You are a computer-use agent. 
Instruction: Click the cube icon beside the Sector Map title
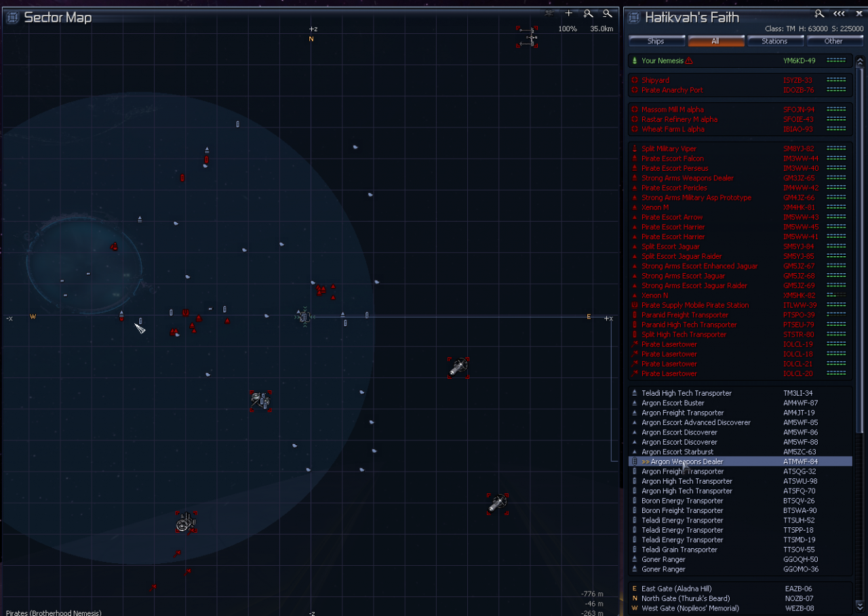[x=12, y=18]
